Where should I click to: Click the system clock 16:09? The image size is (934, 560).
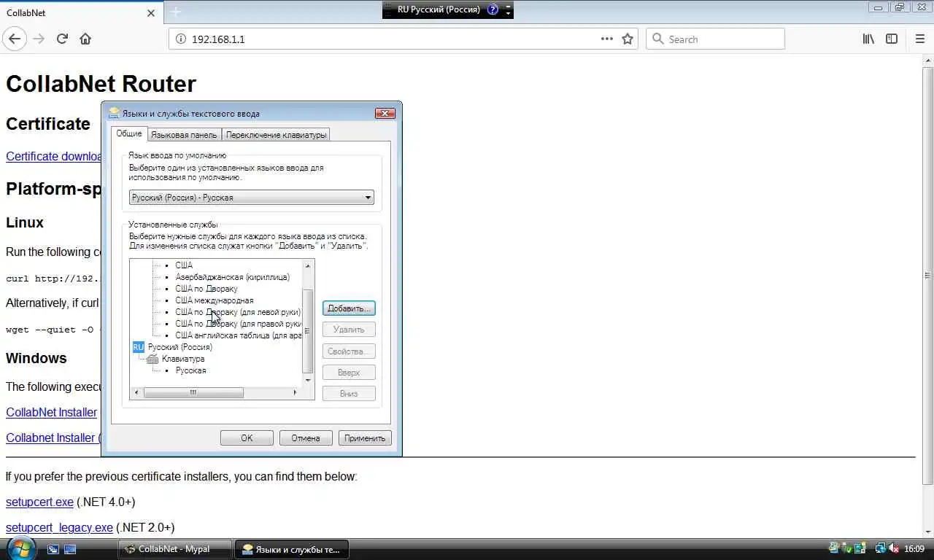coord(914,548)
